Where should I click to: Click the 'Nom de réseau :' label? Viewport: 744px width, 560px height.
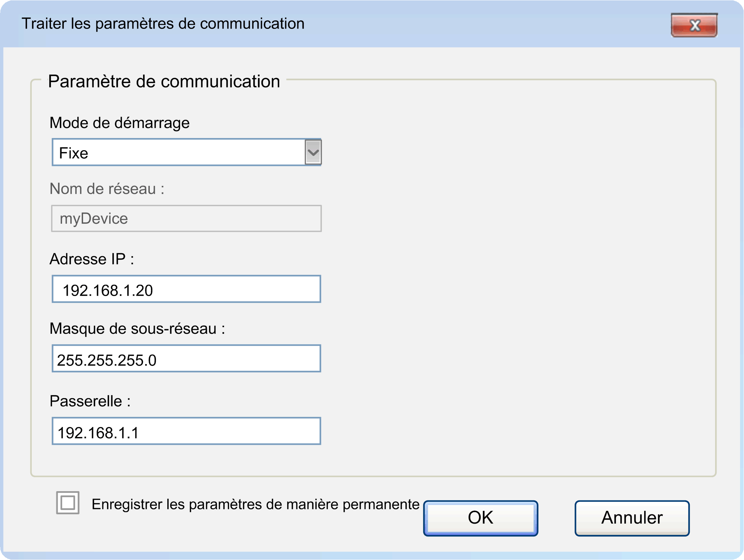(107, 189)
